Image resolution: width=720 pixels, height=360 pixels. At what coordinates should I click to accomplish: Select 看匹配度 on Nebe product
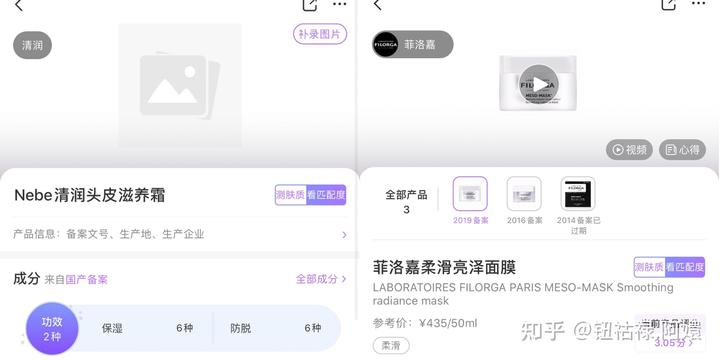[x=326, y=195]
